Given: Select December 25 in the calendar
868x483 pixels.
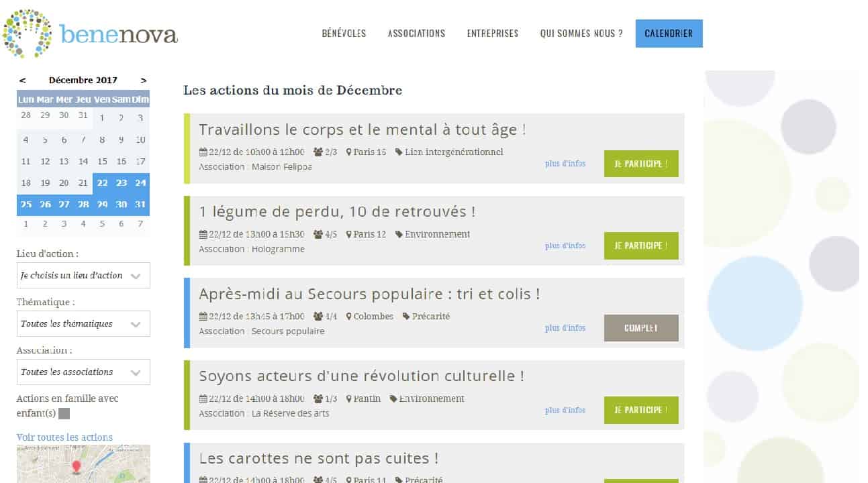Looking at the screenshot, I should pyautogui.click(x=26, y=205).
